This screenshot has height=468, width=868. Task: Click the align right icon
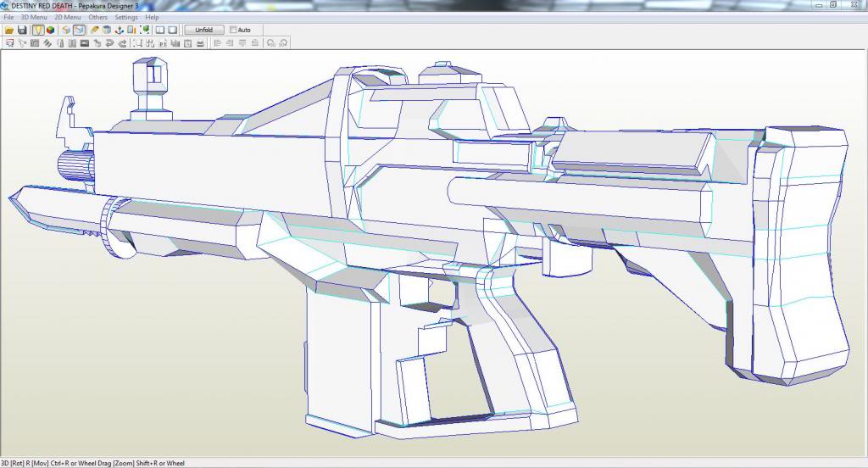click(230, 43)
